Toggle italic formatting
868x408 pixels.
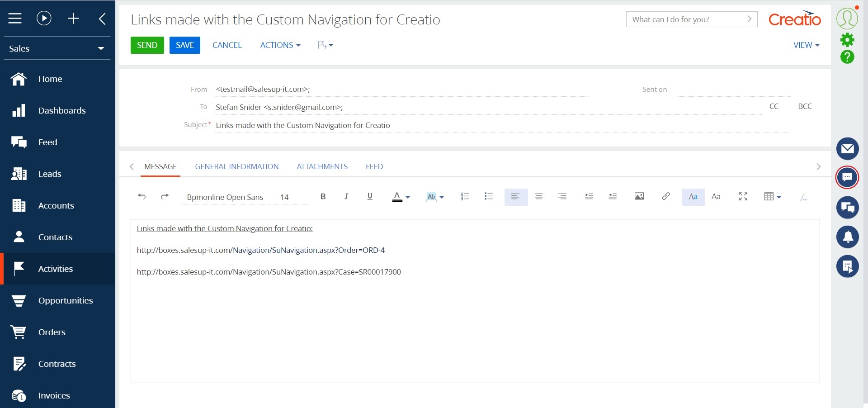click(346, 196)
